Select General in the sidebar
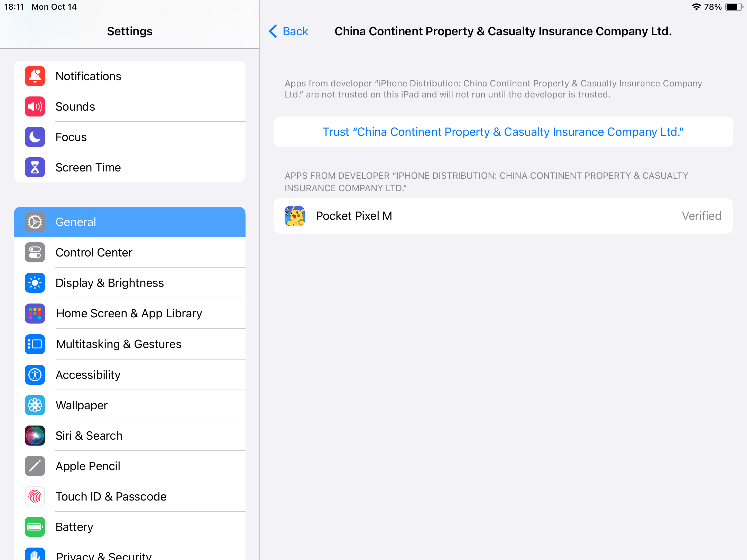Screen dimensions: 747x560 pyautogui.click(x=130, y=222)
